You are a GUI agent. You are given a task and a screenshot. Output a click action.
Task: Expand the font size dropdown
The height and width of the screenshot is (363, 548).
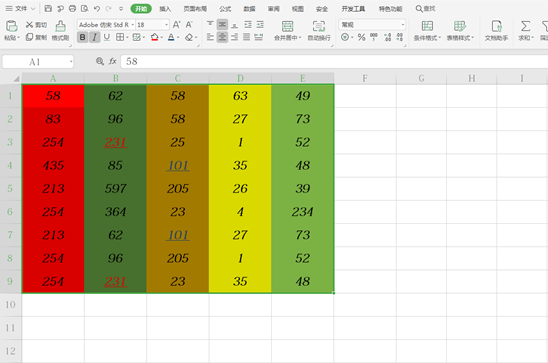166,25
